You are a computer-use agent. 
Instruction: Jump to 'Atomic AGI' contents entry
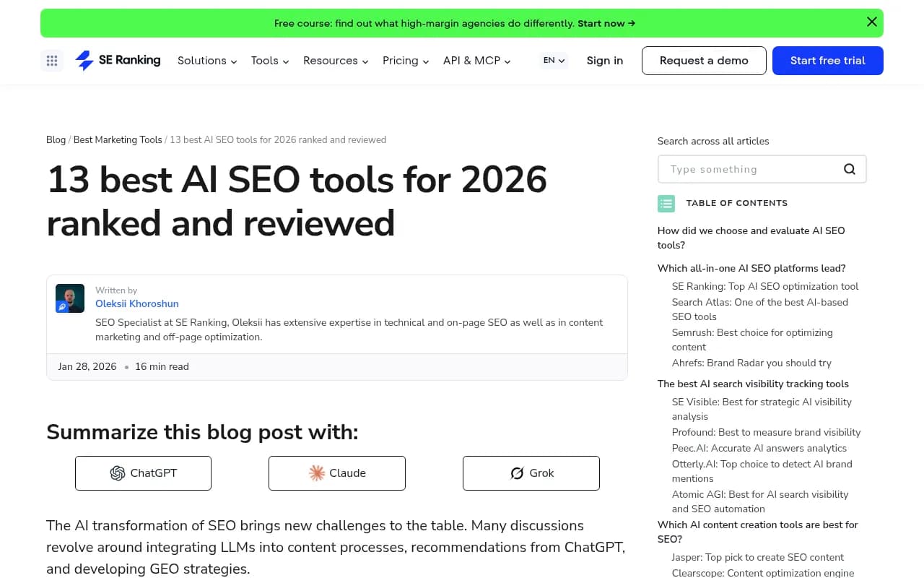point(760,501)
